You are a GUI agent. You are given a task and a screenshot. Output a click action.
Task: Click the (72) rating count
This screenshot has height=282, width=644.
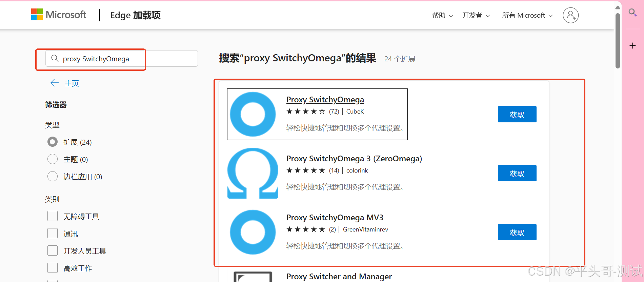click(x=334, y=112)
